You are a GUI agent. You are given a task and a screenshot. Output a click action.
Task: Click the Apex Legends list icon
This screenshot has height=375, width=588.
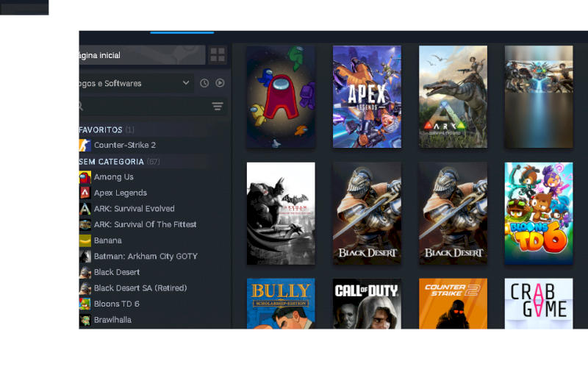(x=85, y=193)
